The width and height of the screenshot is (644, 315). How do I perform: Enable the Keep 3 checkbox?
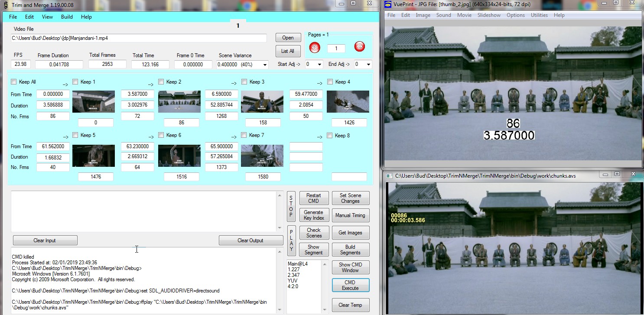point(244,82)
